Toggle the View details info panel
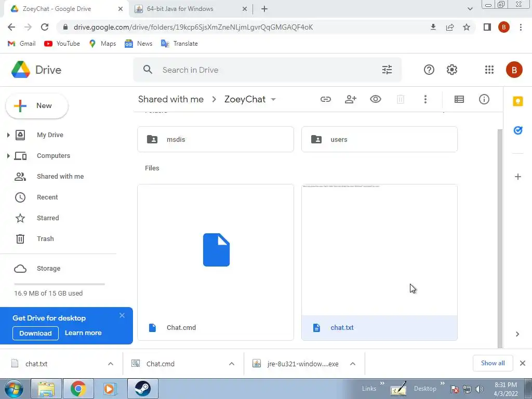 484,99
